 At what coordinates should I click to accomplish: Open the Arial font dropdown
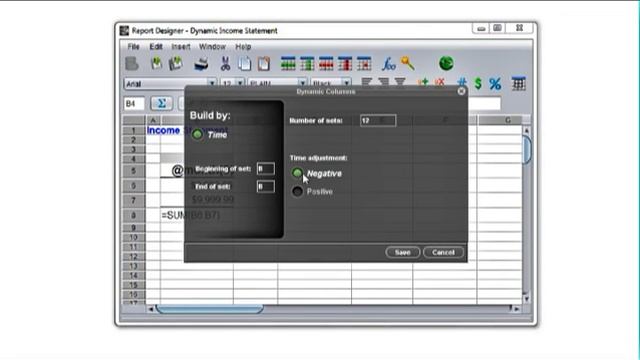tap(212, 83)
